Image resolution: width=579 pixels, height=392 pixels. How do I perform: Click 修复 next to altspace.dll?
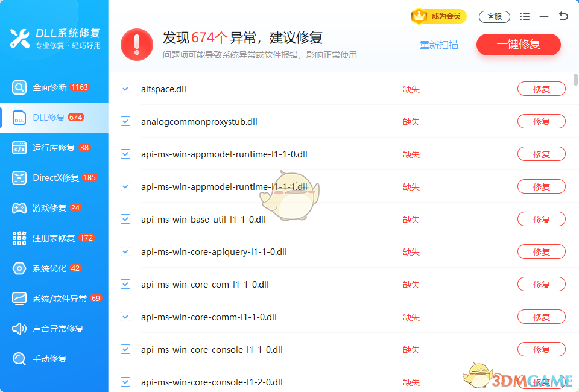tap(541, 89)
